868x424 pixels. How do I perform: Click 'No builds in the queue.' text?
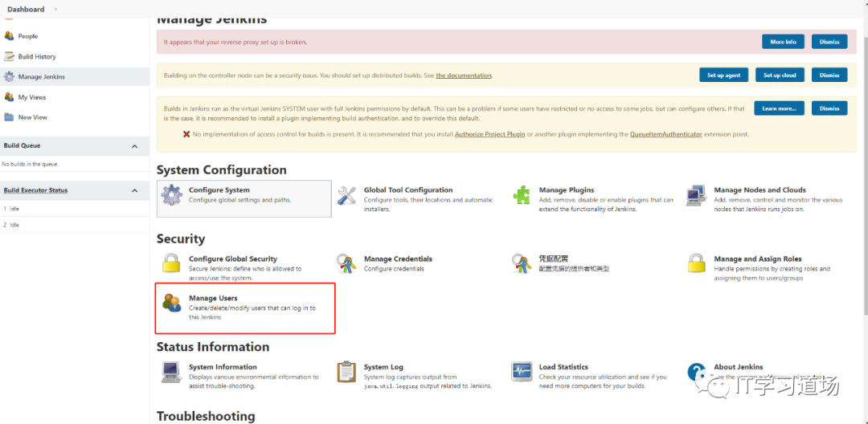click(30, 164)
